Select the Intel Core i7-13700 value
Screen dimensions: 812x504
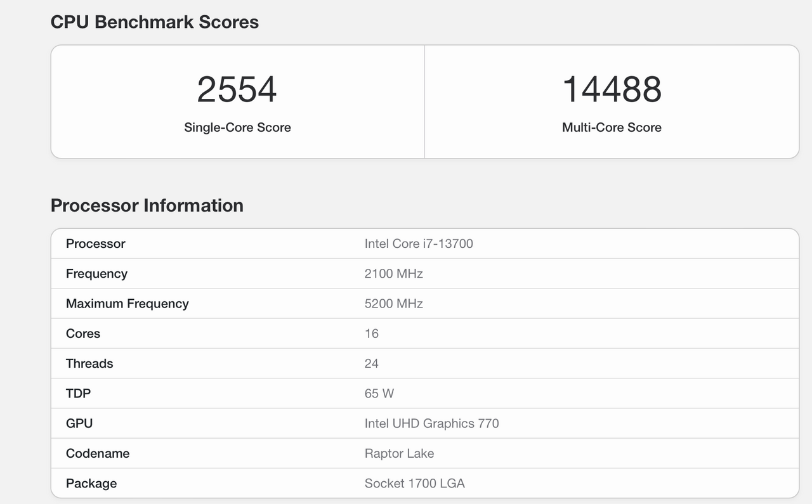(419, 243)
